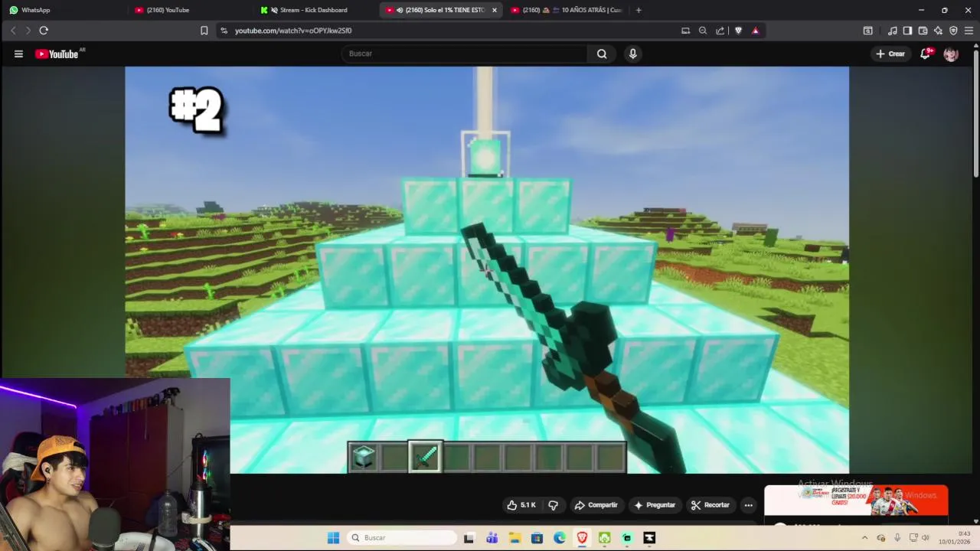Click the address bar URL youtube.com/watch

(293, 31)
